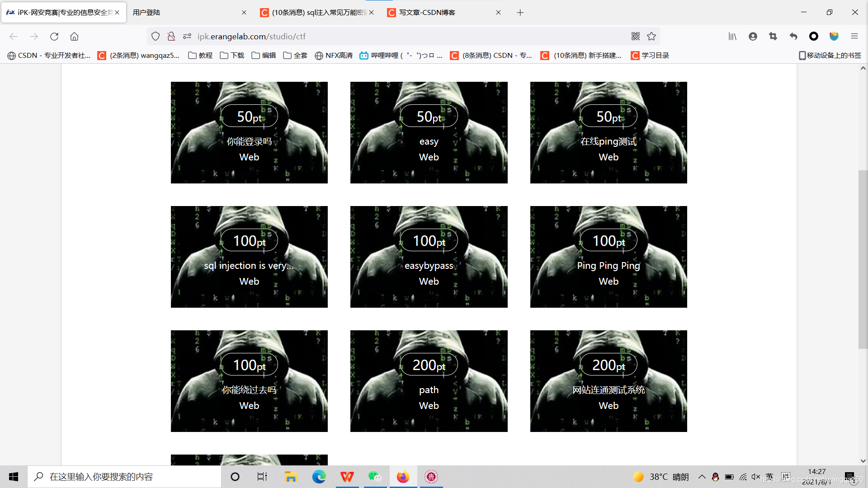Go to the Firefox home page
Viewport: 868px width, 488px height.
[x=74, y=37]
